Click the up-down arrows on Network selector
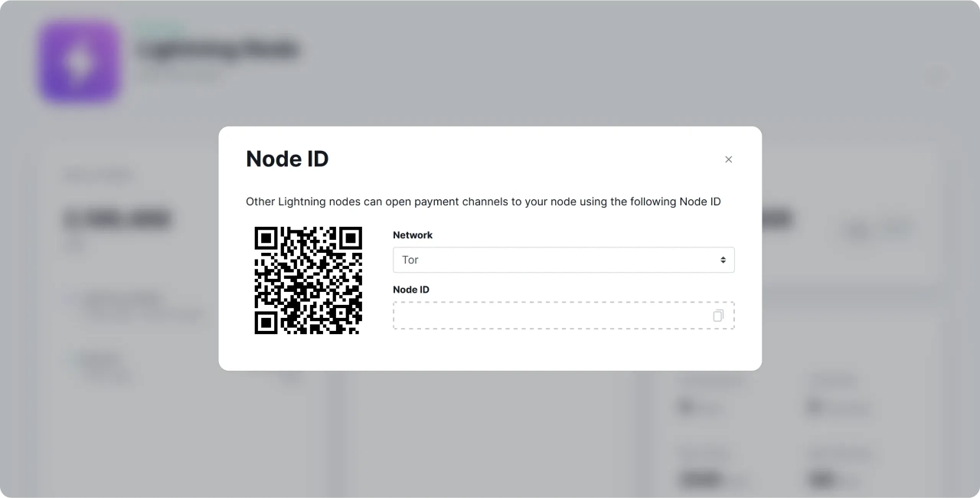The height and width of the screenshot is (498, 980). click(x=723, y=260)
